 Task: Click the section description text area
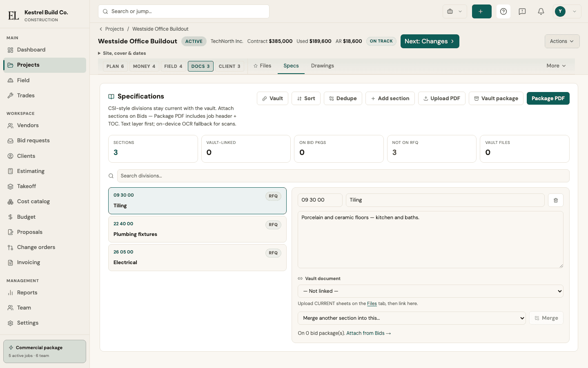click(430, 240)
